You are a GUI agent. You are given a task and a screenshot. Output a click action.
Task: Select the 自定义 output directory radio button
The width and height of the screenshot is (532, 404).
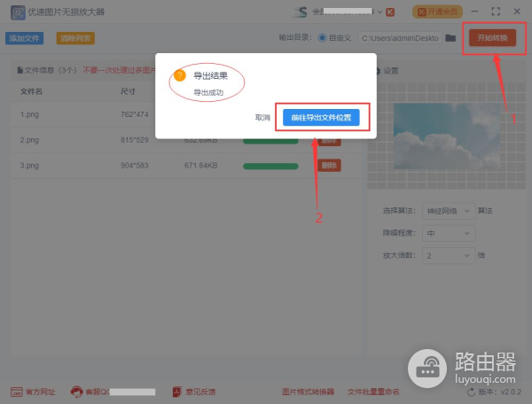322,37
